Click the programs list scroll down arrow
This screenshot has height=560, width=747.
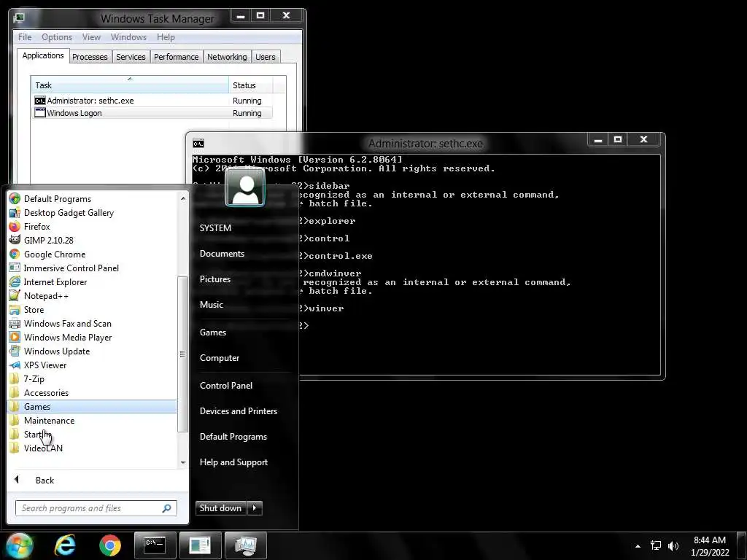coord(183,462)
